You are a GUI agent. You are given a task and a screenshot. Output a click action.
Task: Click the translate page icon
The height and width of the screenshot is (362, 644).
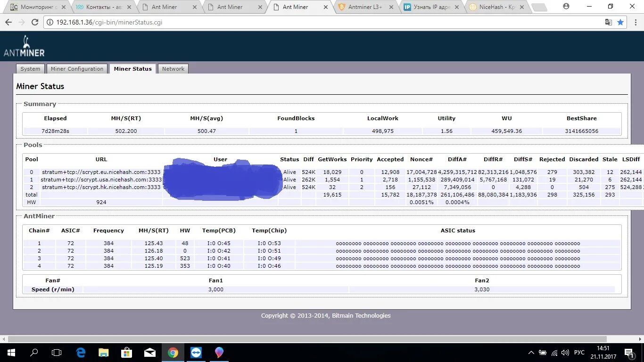click(x=609, y=22)
